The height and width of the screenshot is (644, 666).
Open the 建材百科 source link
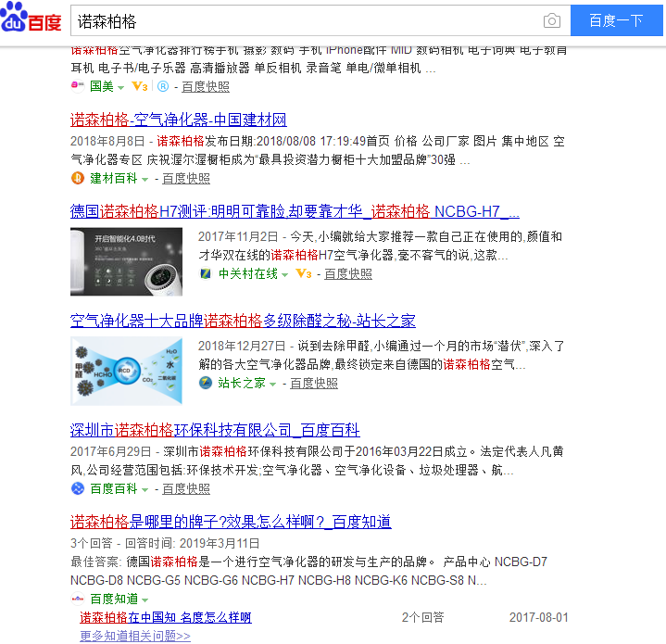pyautogui.click(x=113, y=178)
